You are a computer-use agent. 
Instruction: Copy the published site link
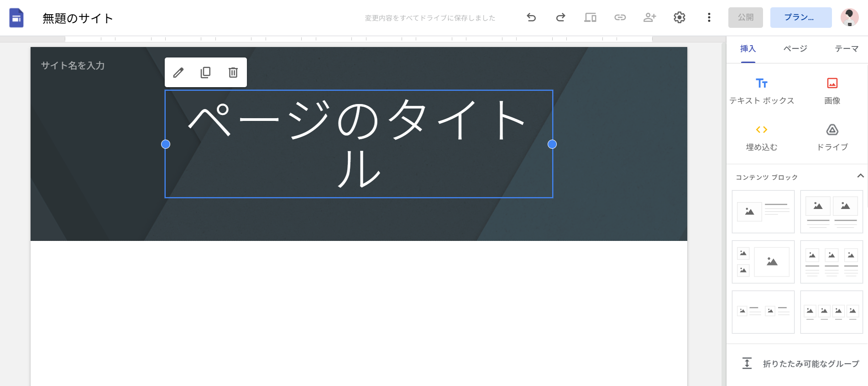click(x=620, y=17)
